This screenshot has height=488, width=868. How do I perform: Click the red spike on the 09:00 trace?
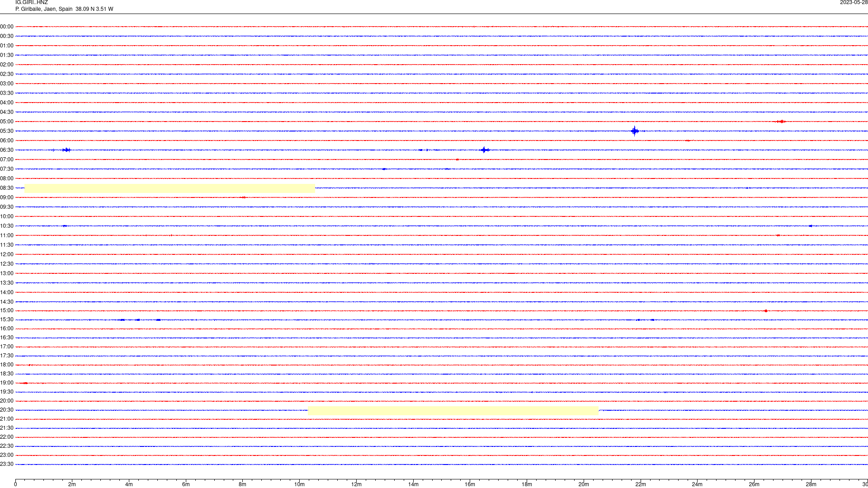click(243, 197)
